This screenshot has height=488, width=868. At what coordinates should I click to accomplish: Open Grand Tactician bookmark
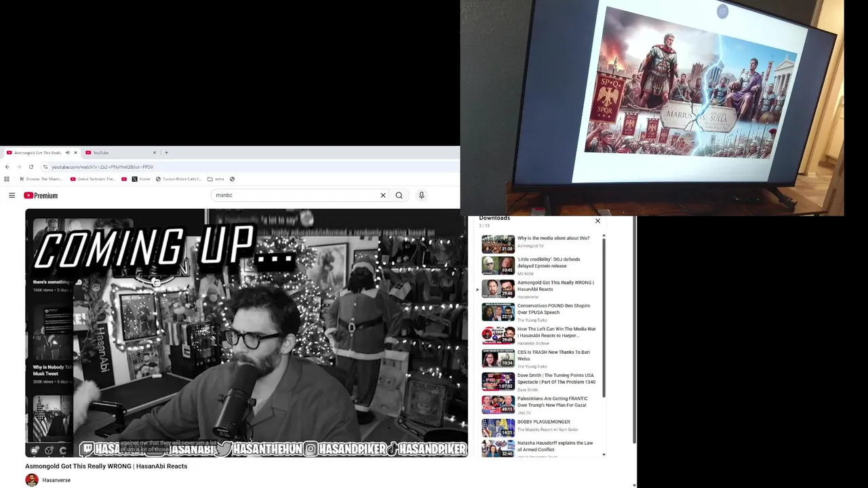tap(93, 179)
